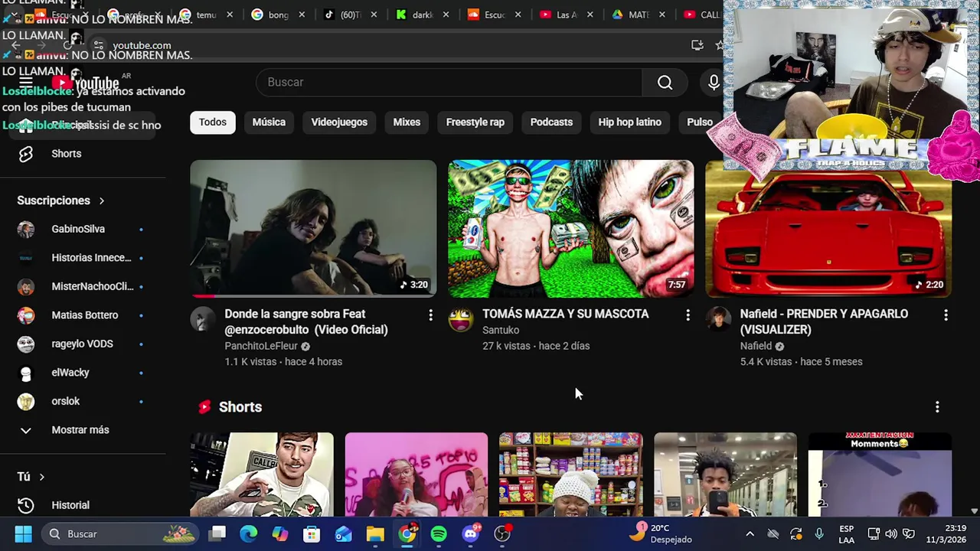Click the GabinoSilva channel avatar
Viewport: 980px width, 551px height.
(26, 229)
